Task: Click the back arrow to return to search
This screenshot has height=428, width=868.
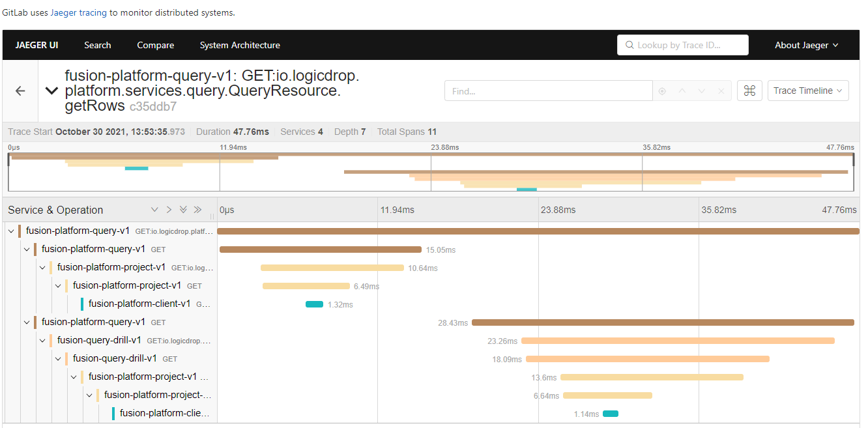Action: tap(20, 91)
